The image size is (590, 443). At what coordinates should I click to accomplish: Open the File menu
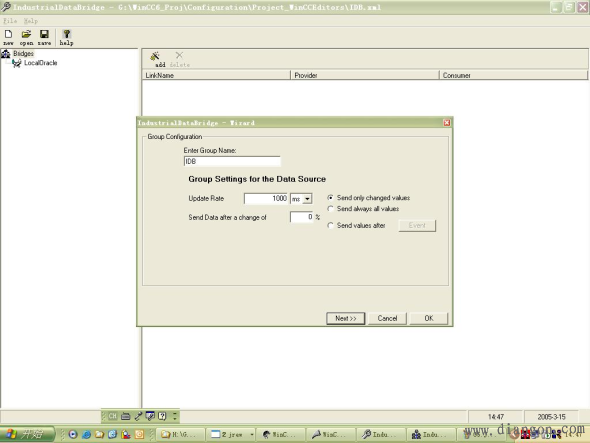pyautogui.click(x=10, y=21)
